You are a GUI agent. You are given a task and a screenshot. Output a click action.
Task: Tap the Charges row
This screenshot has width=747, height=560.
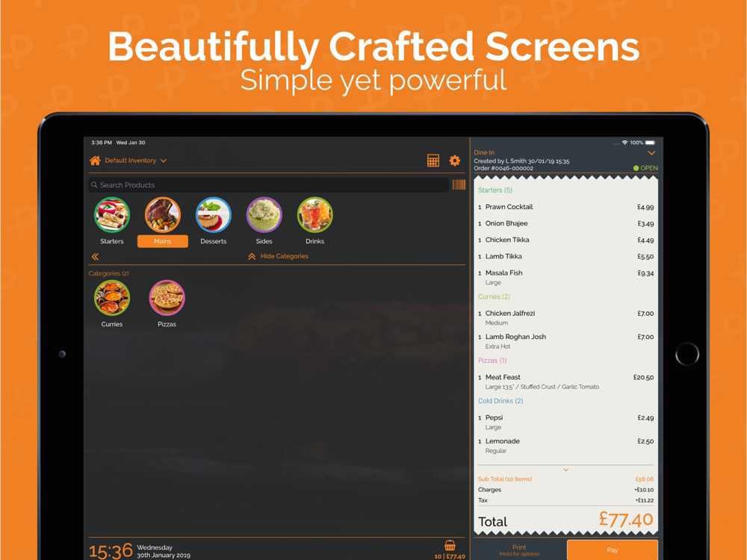tap(566, 490)
